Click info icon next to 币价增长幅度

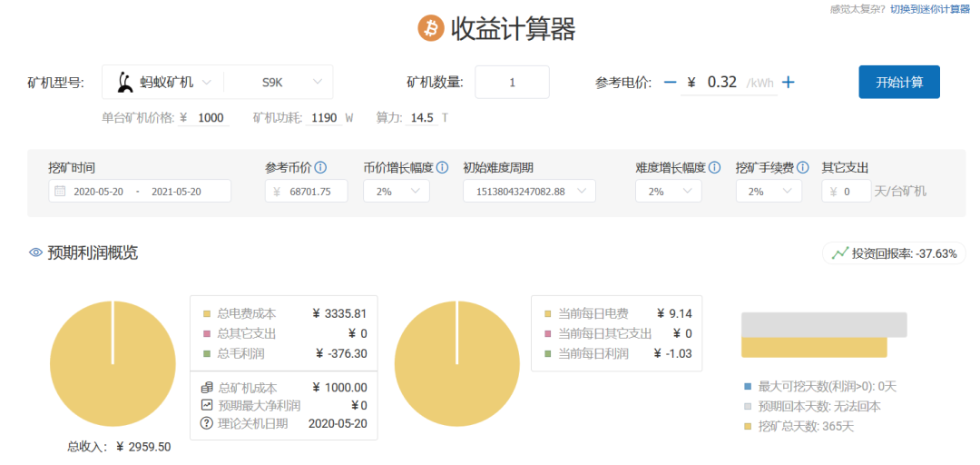[x=442, y=168]
